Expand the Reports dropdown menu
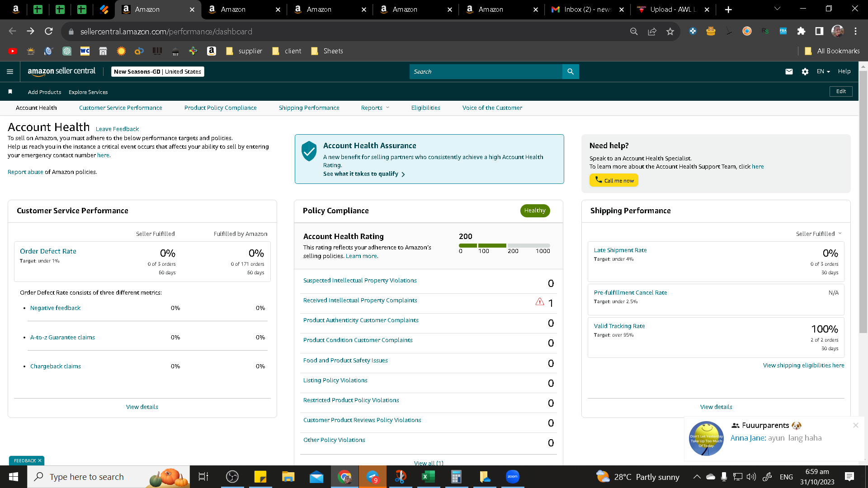The image size is (868, 488). (375, 108)
